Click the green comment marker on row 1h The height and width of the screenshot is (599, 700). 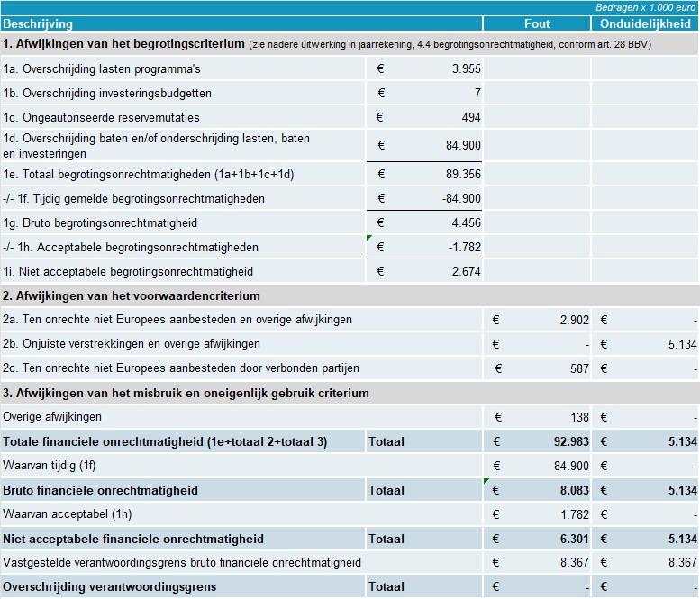[x=368, y=238]
